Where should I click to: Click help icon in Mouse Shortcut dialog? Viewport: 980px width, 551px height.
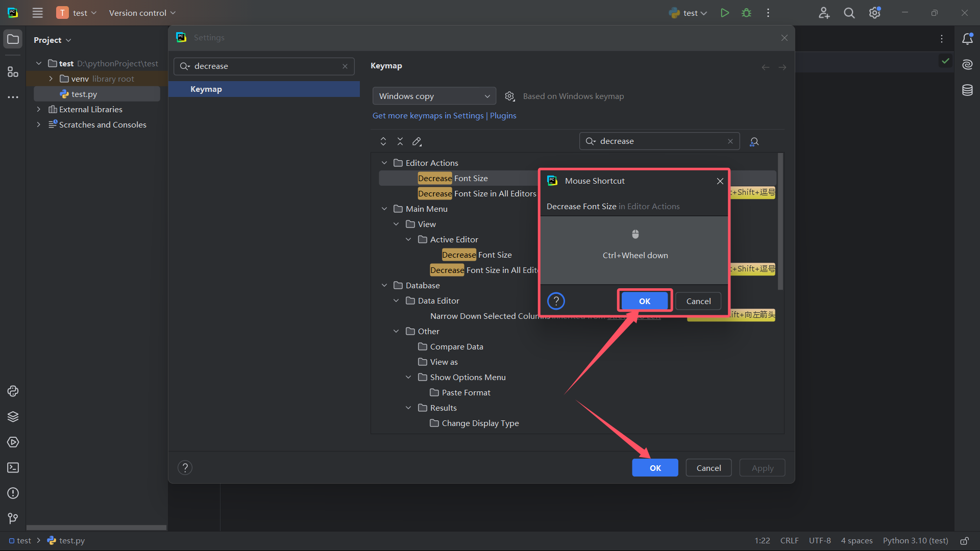coord(556,301)
